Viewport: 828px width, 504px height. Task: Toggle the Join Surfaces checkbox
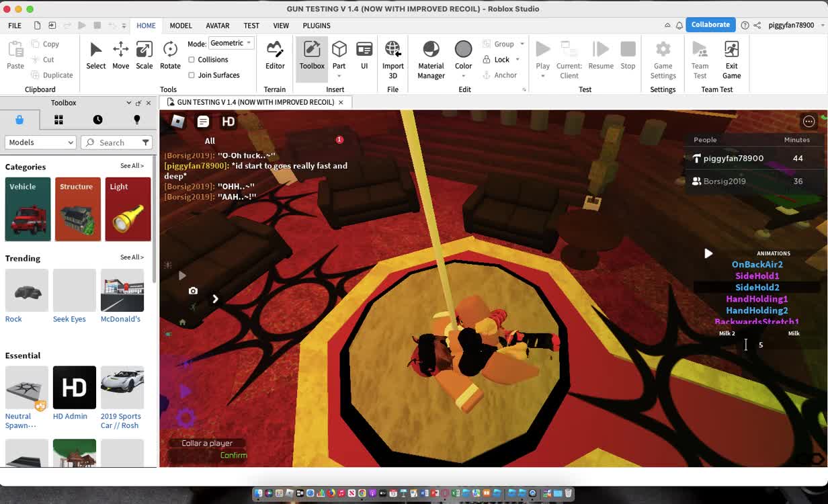tap(192, 75)
